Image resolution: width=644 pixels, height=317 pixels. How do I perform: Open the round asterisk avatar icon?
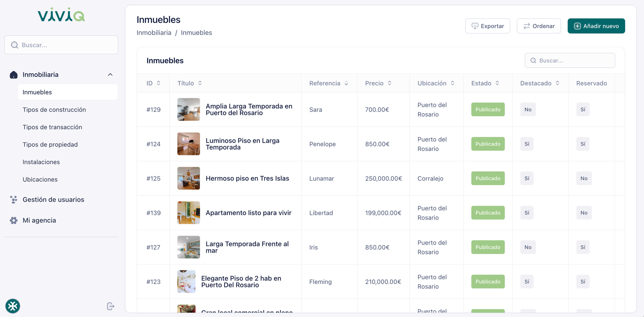tap(13, 306)
